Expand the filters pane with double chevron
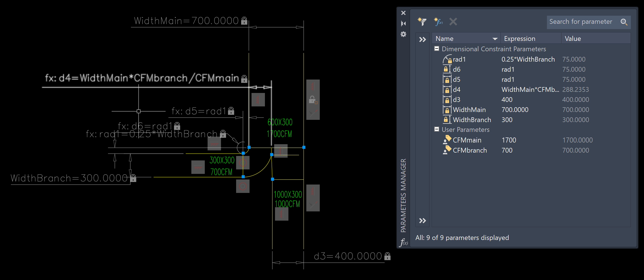644x280 pixels. (x=422, y=39)
